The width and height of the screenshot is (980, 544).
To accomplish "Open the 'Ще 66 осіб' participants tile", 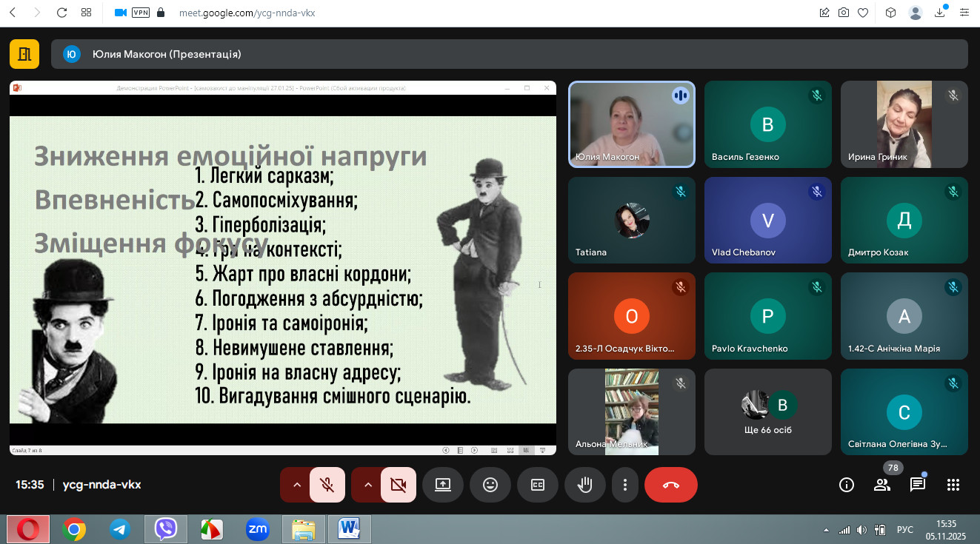I will coord(767,412).
